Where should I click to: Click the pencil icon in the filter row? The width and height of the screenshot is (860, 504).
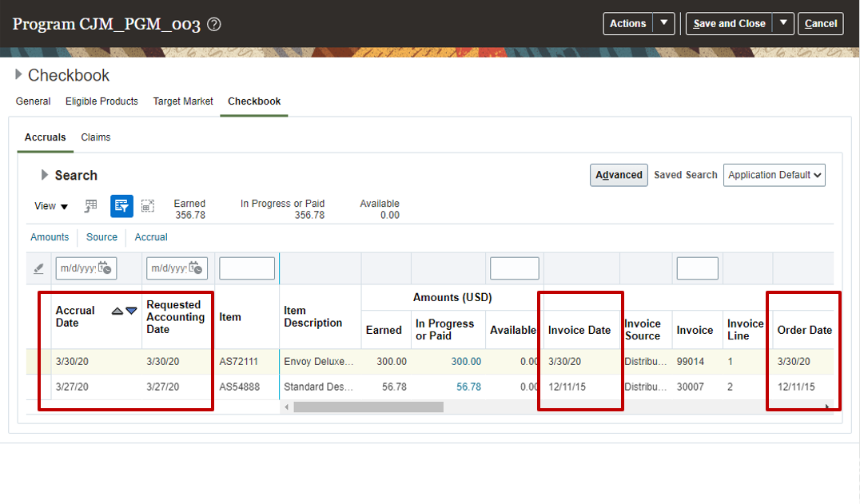38,268
